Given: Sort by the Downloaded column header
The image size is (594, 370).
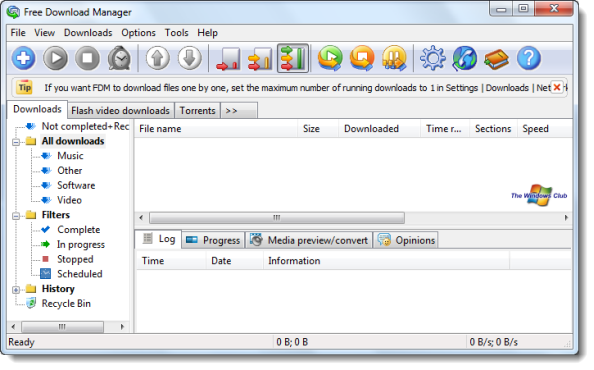Looking at the screenshot, I should point(379,129).
